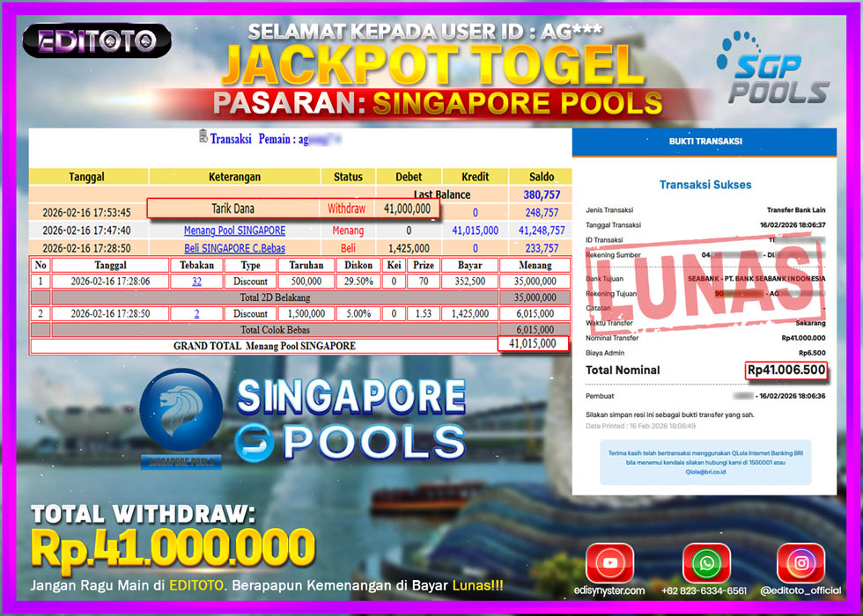Click the QLola BRI thank-you notice
Screen dimensions: 863x616
coord(705,462)
